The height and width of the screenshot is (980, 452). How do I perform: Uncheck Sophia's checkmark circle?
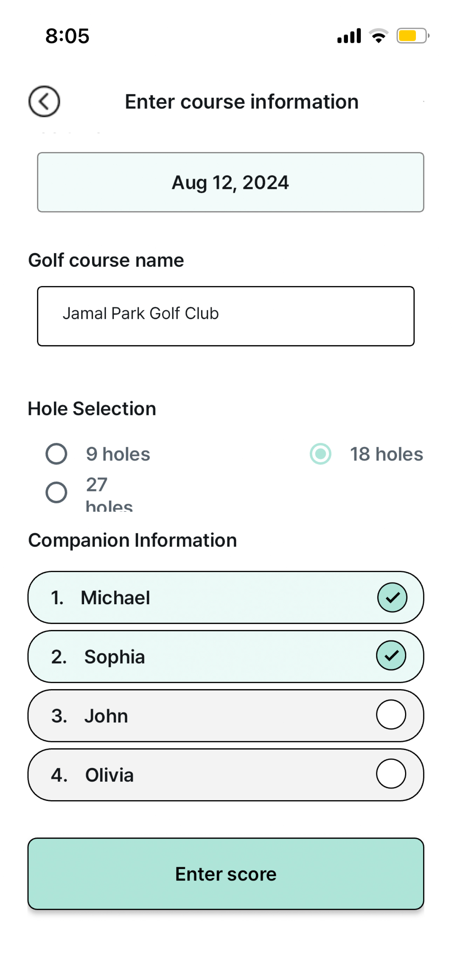391,655
